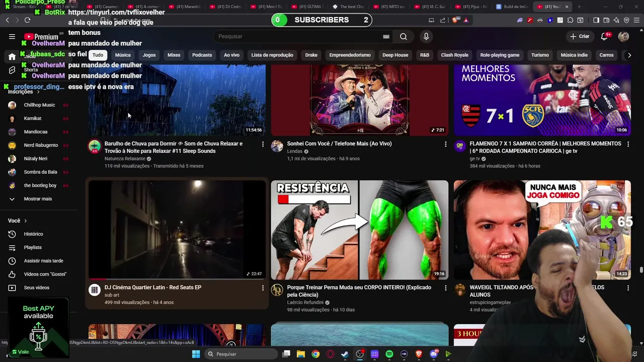The height and width of the screenshot is (362, 644).
Task: Start voice search with microphone icon
Action: [x=426, y=36]
